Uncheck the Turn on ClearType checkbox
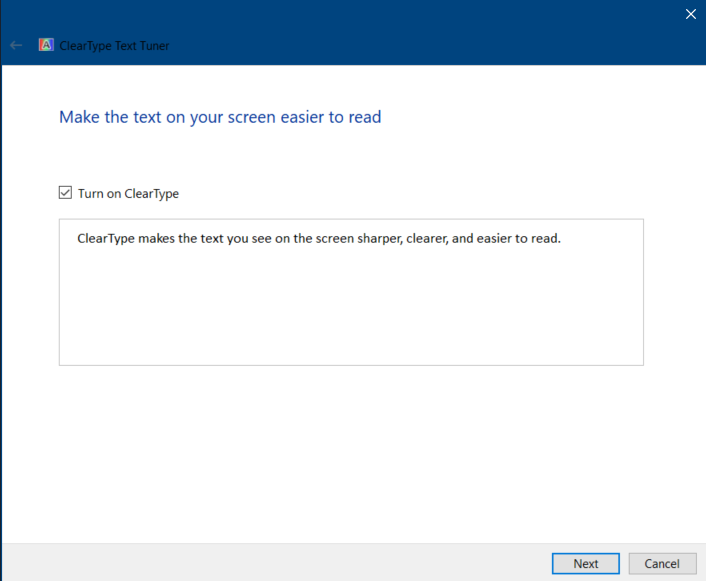Image resolution: width=706 pixels, height=581 pixels. (x=65, y=193)
